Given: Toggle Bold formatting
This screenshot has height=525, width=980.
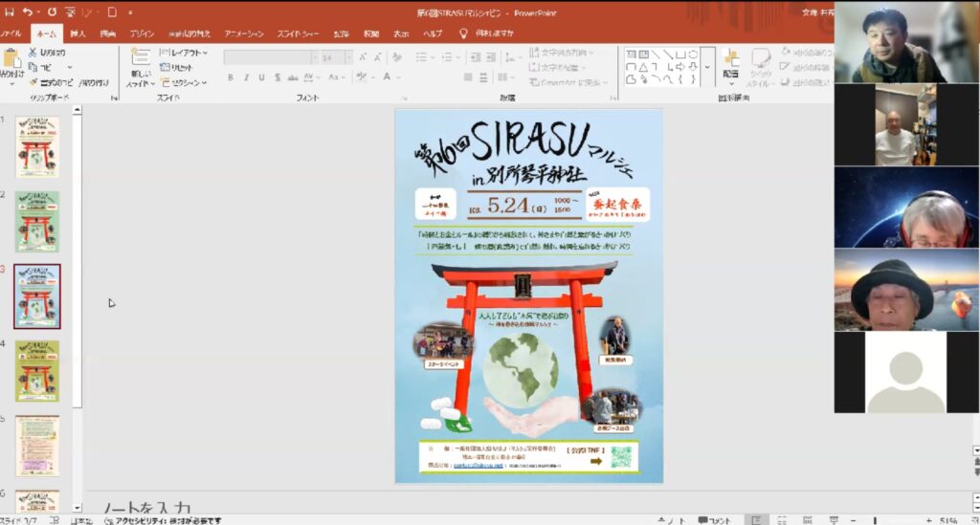Looking at the screenshot, I should pos(231,77).
